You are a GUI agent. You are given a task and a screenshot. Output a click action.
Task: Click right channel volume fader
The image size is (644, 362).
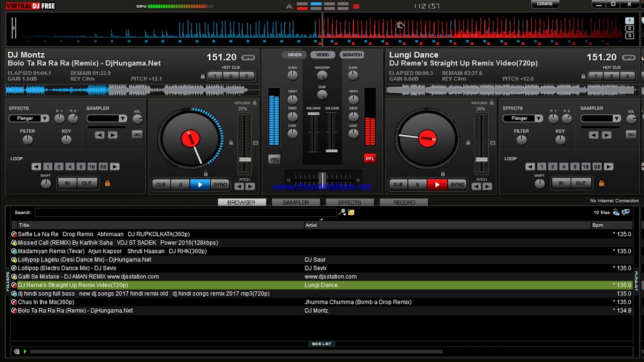coord(332,150)
